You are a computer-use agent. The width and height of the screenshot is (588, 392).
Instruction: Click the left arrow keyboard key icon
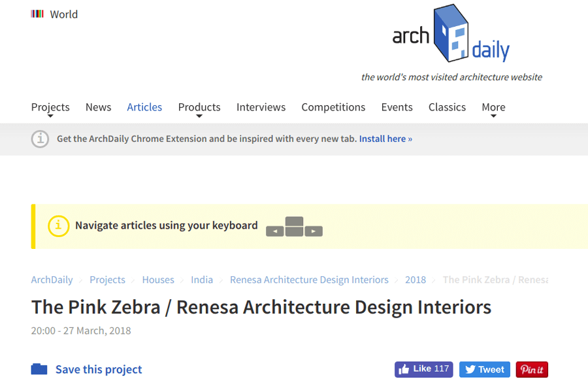coord(274,231)
